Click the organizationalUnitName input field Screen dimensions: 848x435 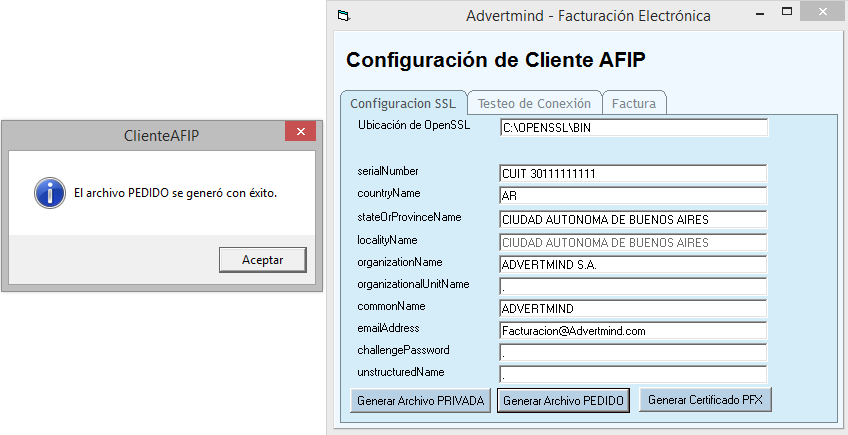633,287
